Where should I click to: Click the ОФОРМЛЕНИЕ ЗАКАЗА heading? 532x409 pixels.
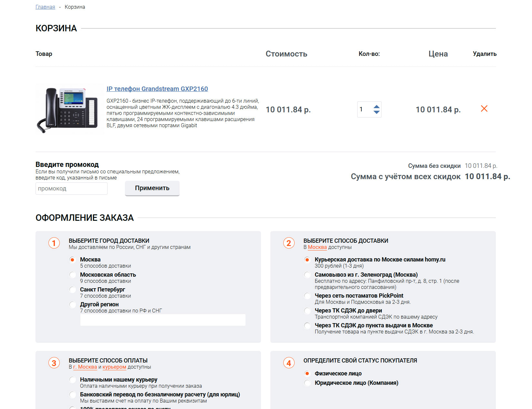tap(85, 218)
